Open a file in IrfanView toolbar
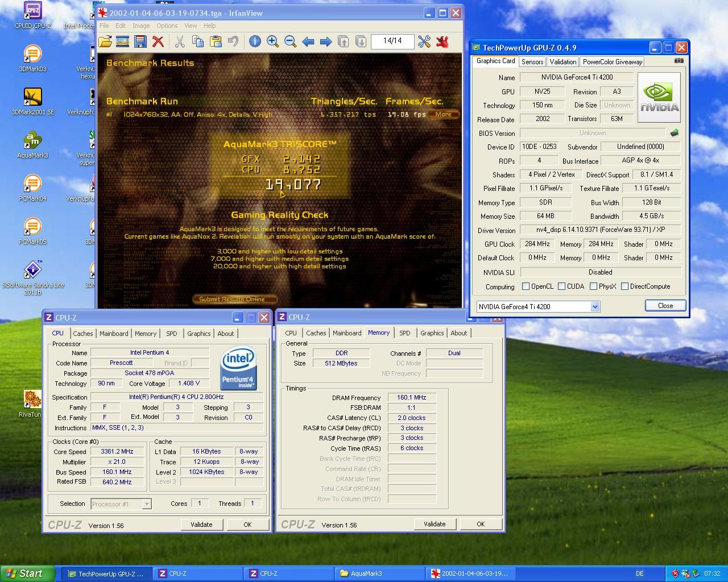The image size is (728, 582). 105,41
